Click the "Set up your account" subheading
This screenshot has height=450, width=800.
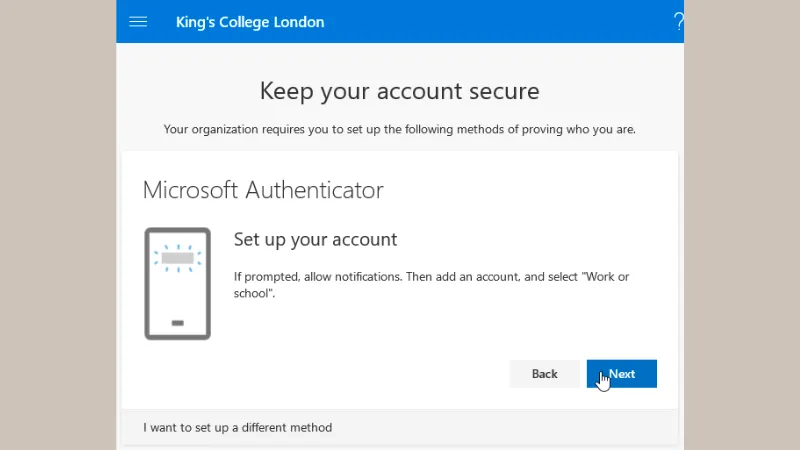coord(315,240)
